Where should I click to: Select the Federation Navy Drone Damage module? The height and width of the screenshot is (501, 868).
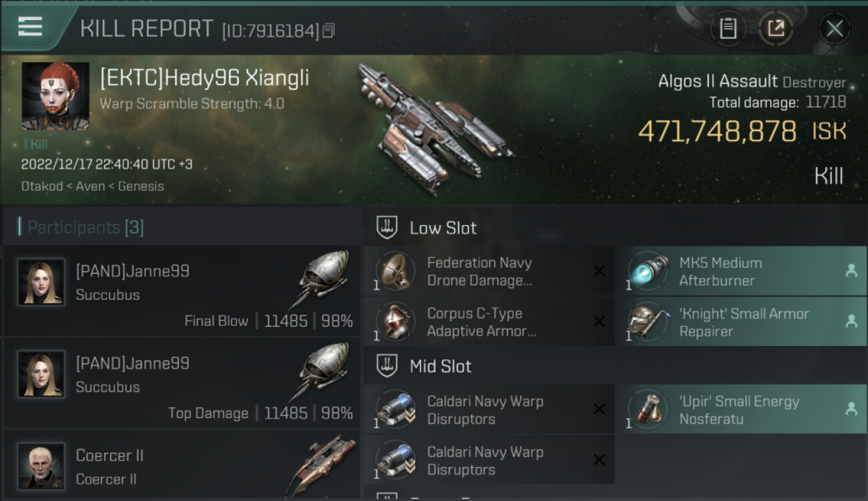489,271
